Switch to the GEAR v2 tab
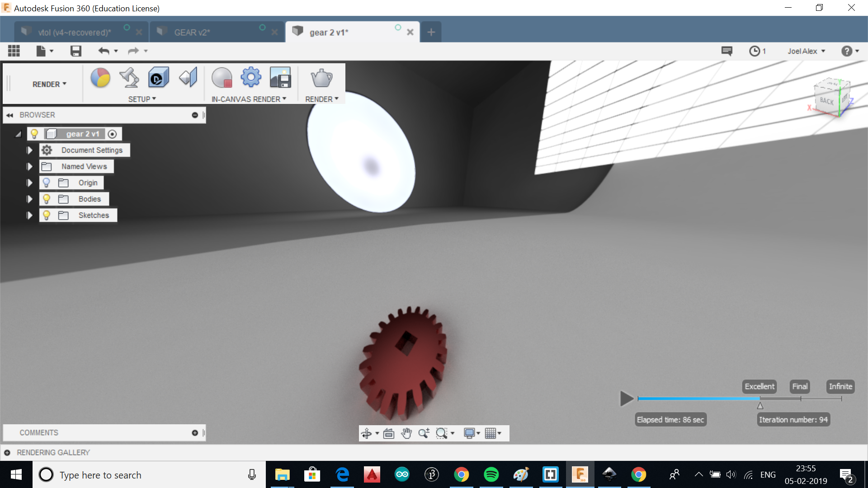This screenshot has width=868, height=488. click(192, 33)
